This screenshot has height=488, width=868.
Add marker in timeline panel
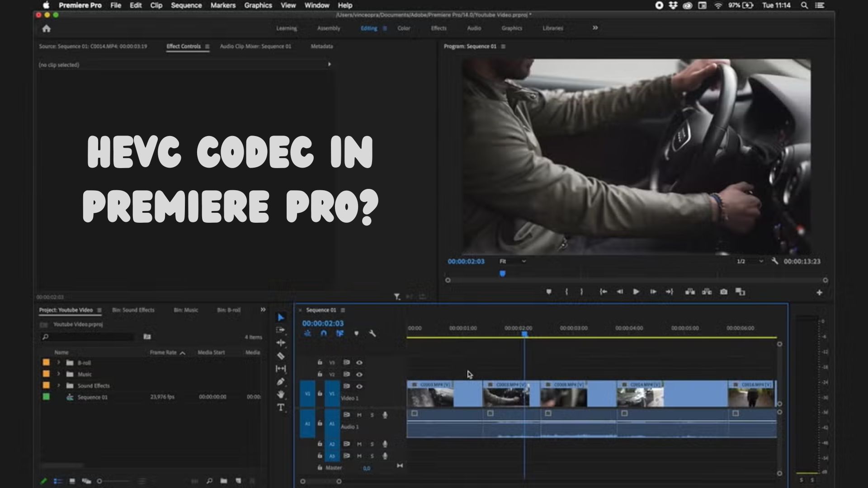click(356, 333)
